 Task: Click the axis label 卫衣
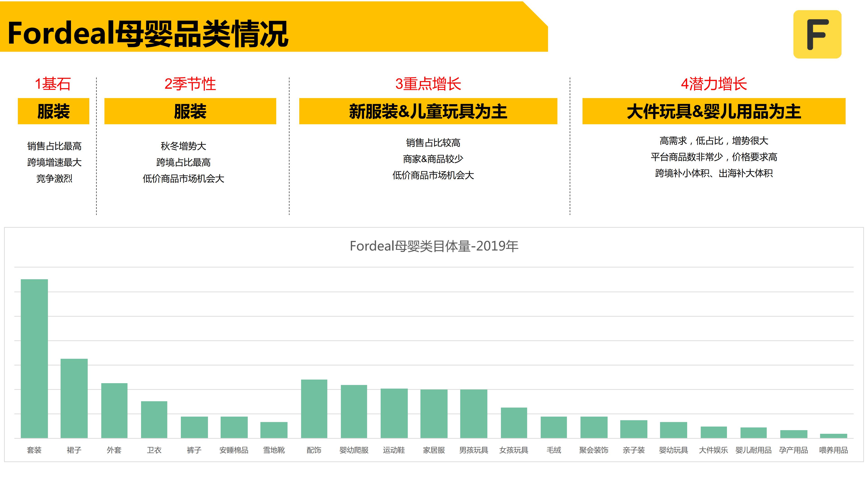click(154, 450)
